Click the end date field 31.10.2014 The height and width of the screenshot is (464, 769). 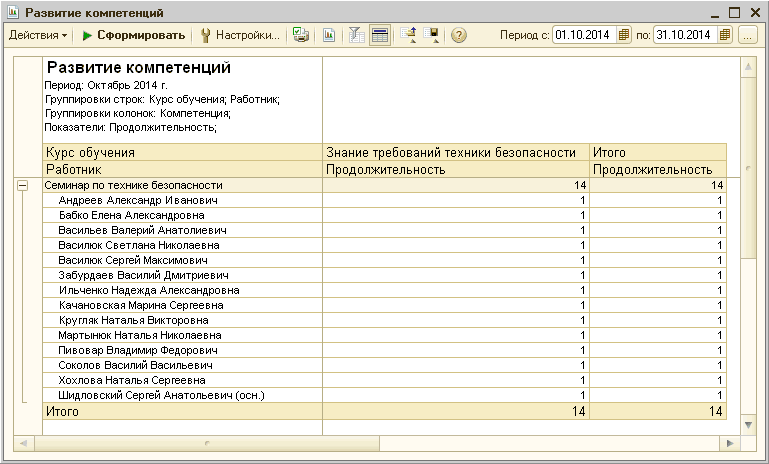(685, 35)
